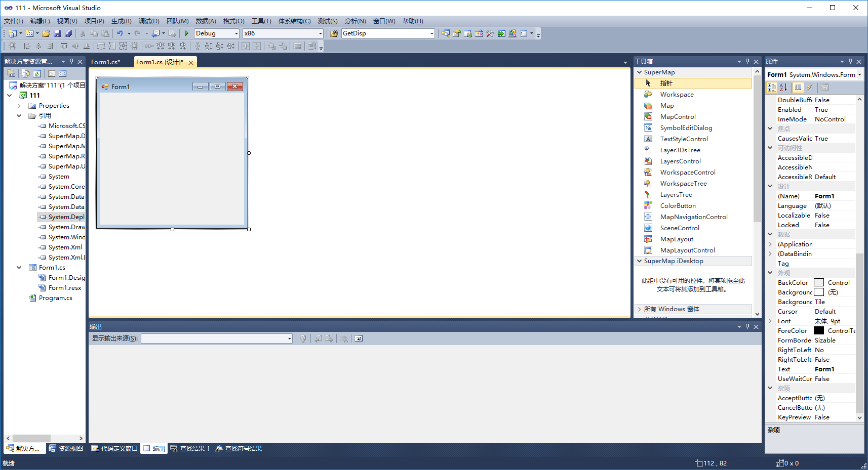Image resolution: width=868 pixels, height=470 pixels.
Task: Expand the 所有 Windows 窗体 toolbox group
Action: [x=639, y=309]
